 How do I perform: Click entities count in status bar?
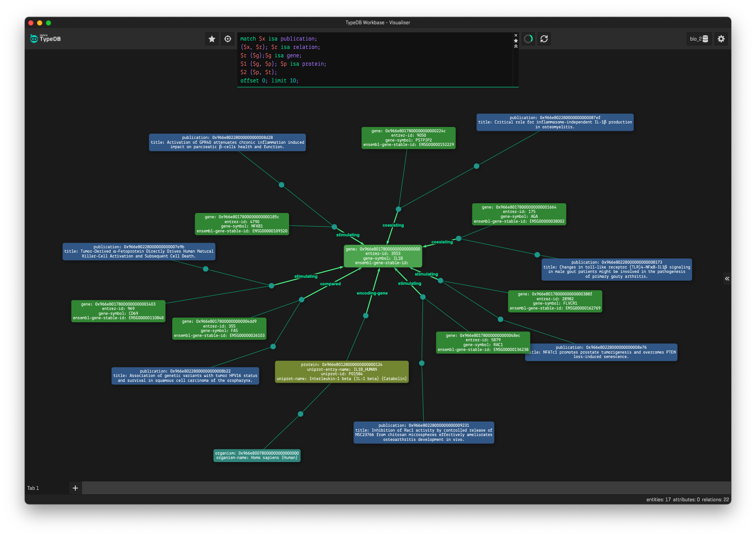coord(658,500)
